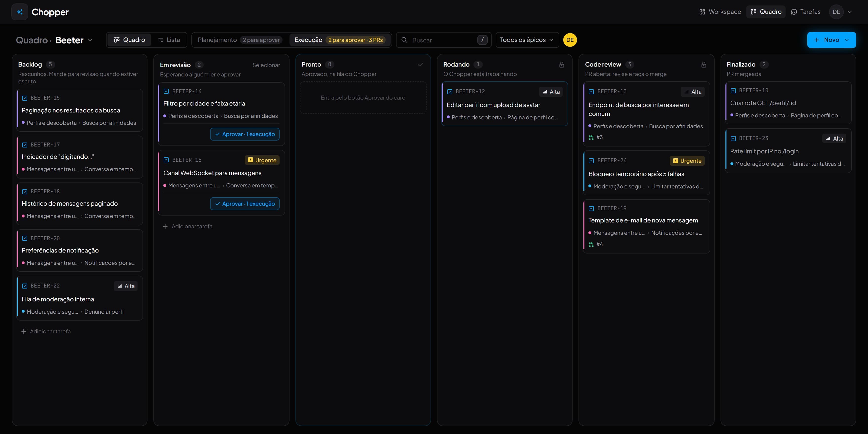
Task: Click the lock icon in Code review column
Action: pos(704,65)
